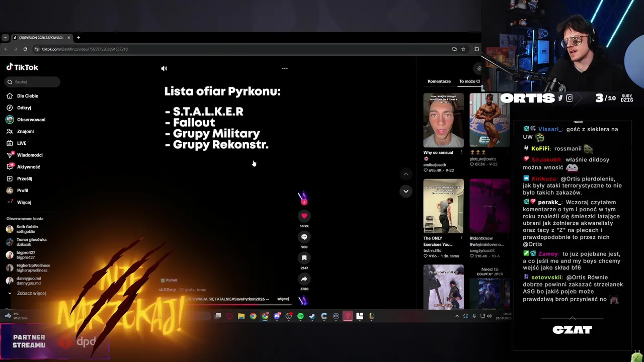Open Discord from the taskbar
The height and width of the screenshot is (362, 644).
(277, 316)
